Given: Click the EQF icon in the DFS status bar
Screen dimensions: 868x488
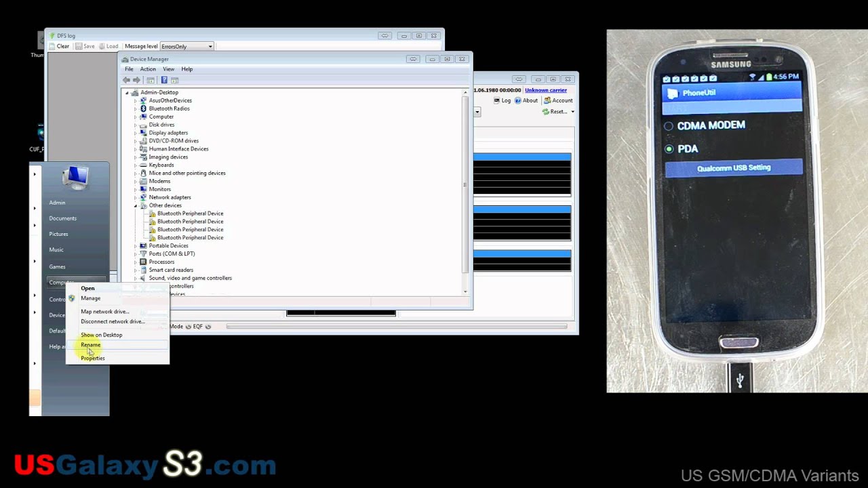Looking at the screenshot, I should click(208, 327).
